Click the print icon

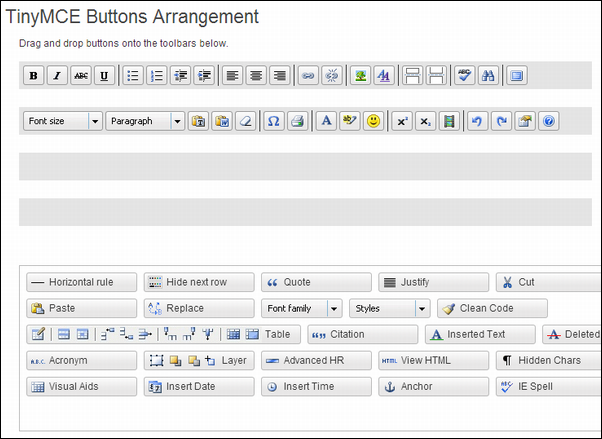pos(298,121)
